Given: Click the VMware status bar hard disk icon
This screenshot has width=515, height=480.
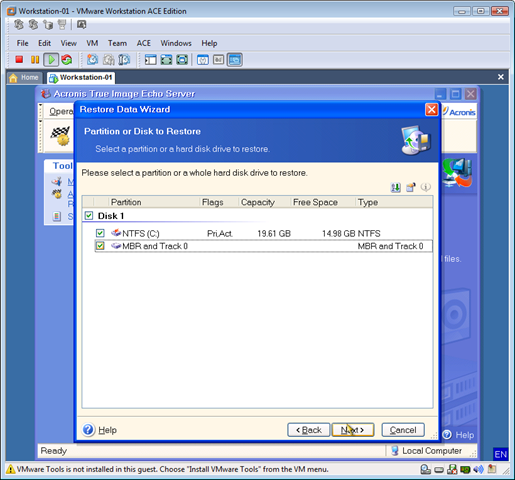Looking at the screenshot, I should (439, 470).
